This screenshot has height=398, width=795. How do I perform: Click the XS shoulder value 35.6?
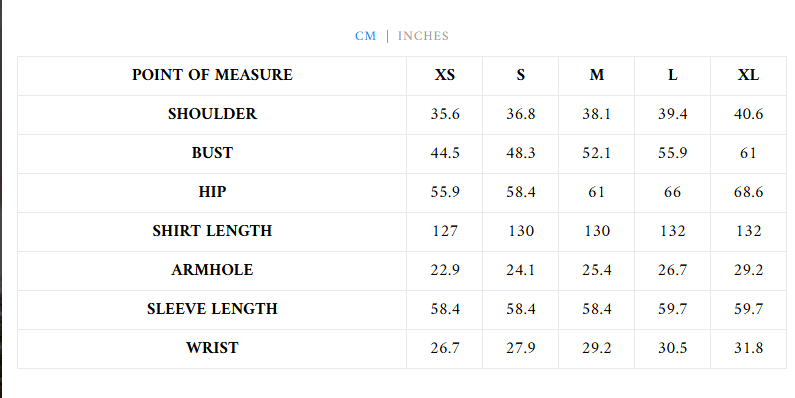point(445,114)
